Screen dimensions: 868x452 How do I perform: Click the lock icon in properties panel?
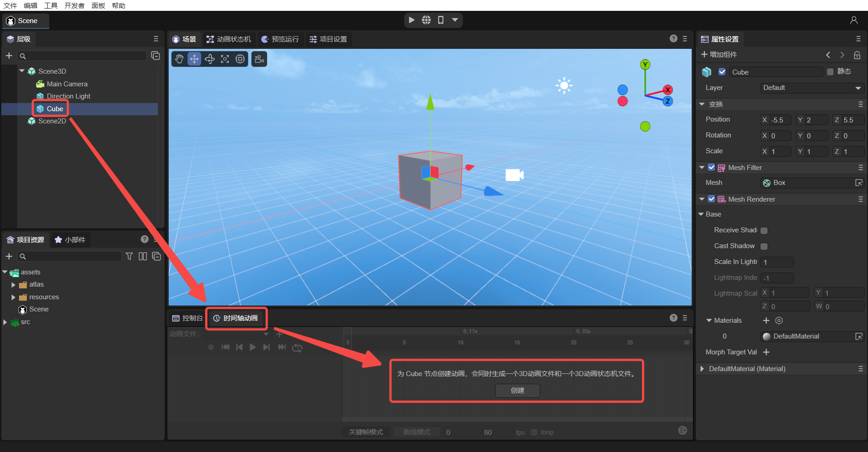tap(857, 55)
